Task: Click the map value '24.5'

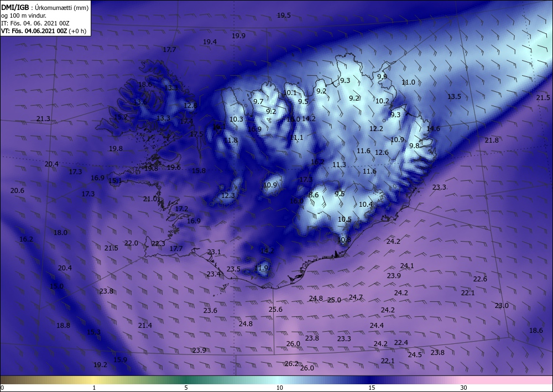Action: click(415, 355)
